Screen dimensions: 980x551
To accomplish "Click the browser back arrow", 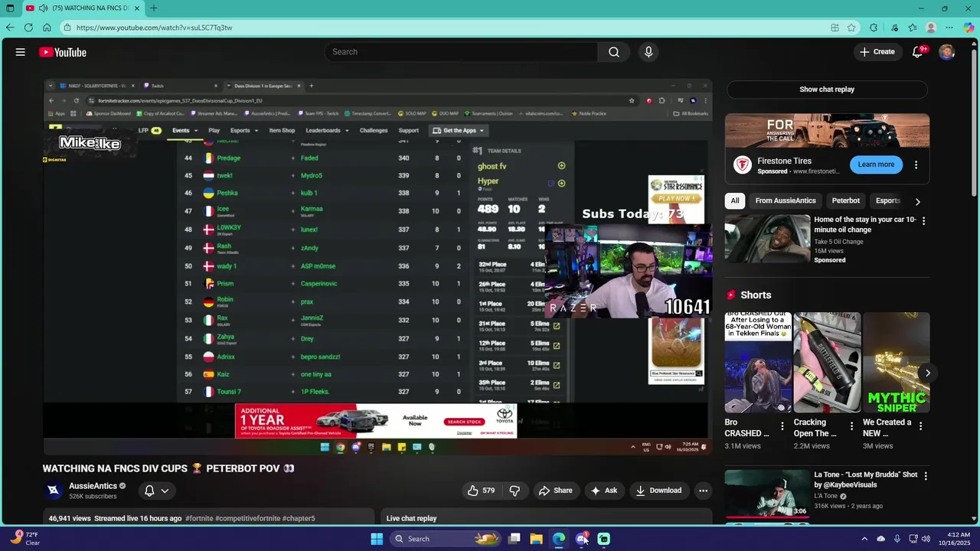I will (10, 28).
